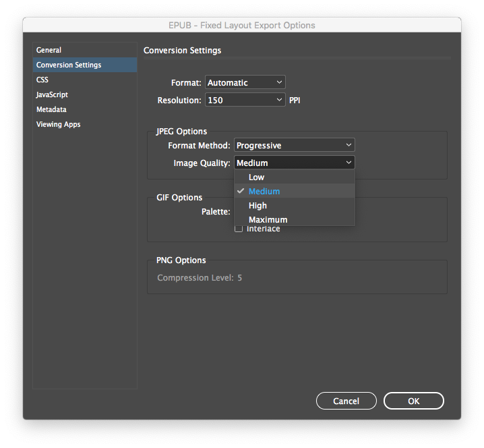Viewport: 484px width, 448px height.
Task: Select High image quality from the list
Action: (x=258, y=206)
